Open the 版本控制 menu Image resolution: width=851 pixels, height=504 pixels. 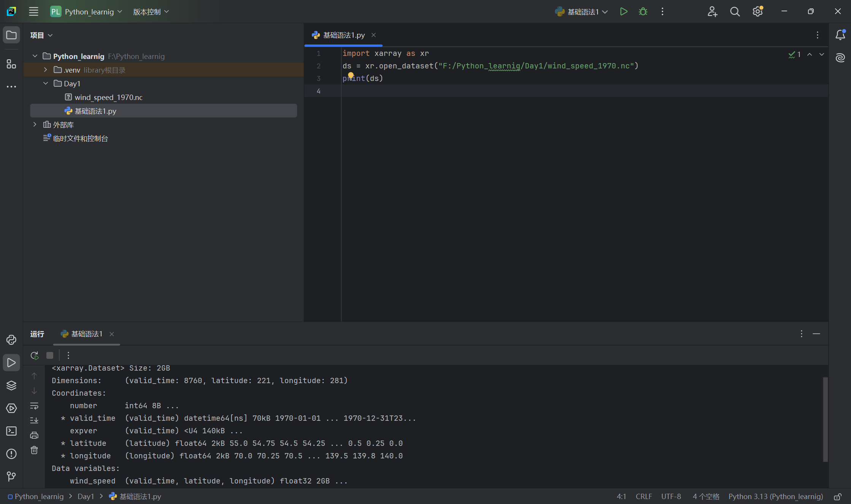[x=151, y=12]
